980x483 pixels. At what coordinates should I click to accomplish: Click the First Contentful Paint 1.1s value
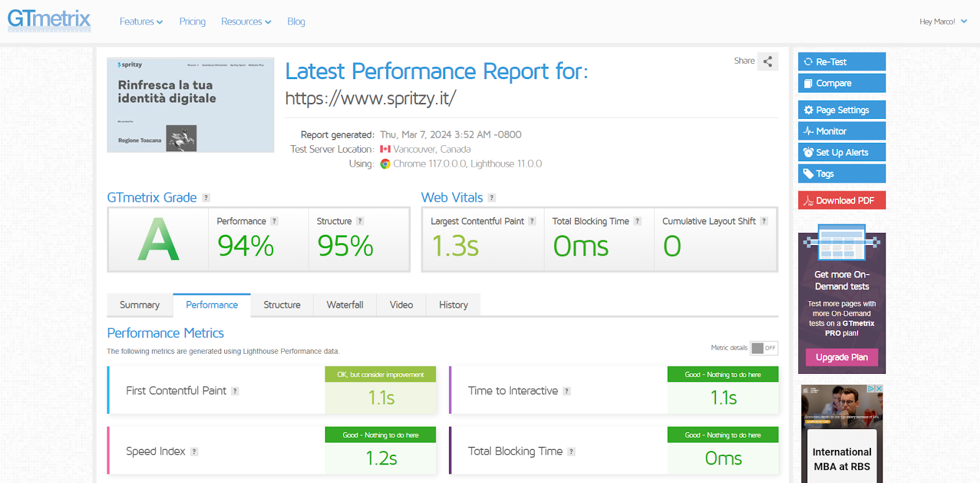(x=381, y=398)
